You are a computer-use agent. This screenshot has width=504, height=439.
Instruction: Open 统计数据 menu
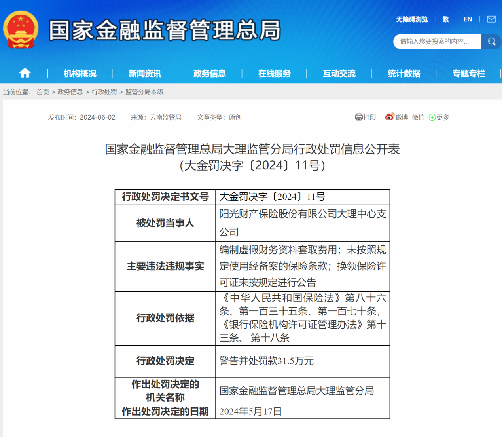click(405, 74)
